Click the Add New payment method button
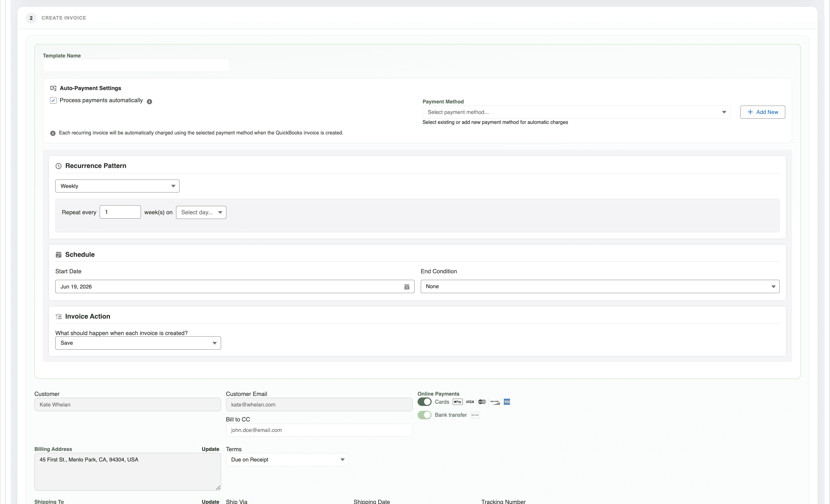The height and width of the screenshot is (504, 830). [x=763, y=112]
